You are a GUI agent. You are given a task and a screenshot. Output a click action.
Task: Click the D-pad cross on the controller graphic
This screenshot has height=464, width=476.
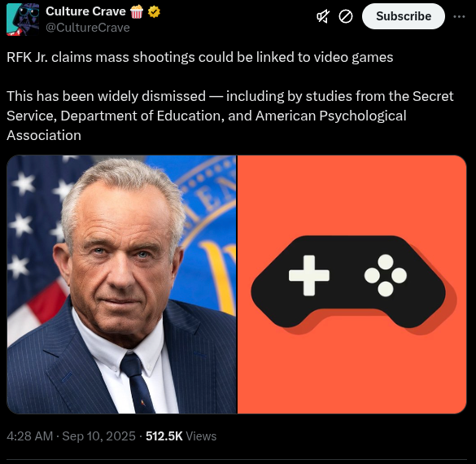309,275
